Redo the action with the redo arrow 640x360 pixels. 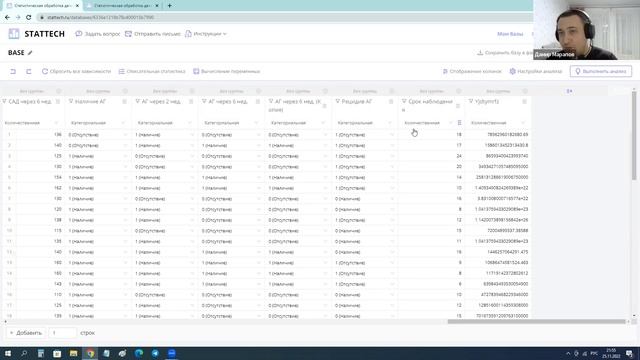tap(29, 71)
